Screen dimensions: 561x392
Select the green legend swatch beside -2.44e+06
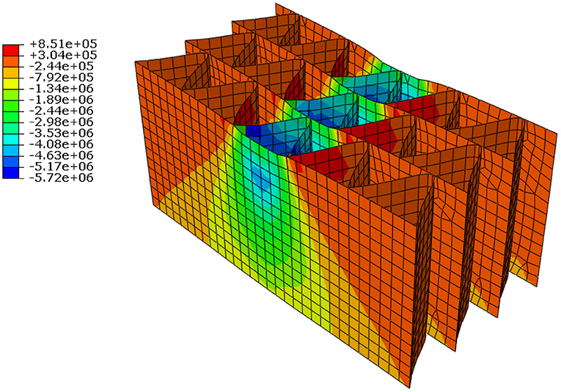point(10,106)
